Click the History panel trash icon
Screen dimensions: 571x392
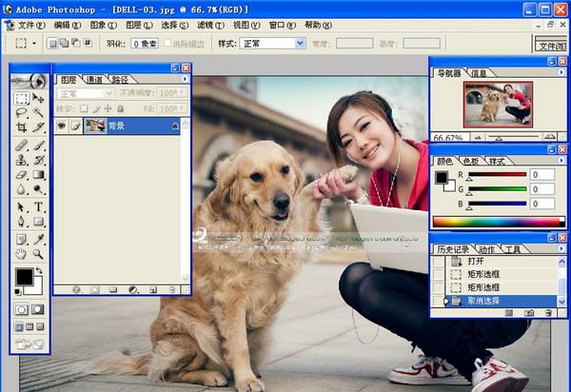548,313
